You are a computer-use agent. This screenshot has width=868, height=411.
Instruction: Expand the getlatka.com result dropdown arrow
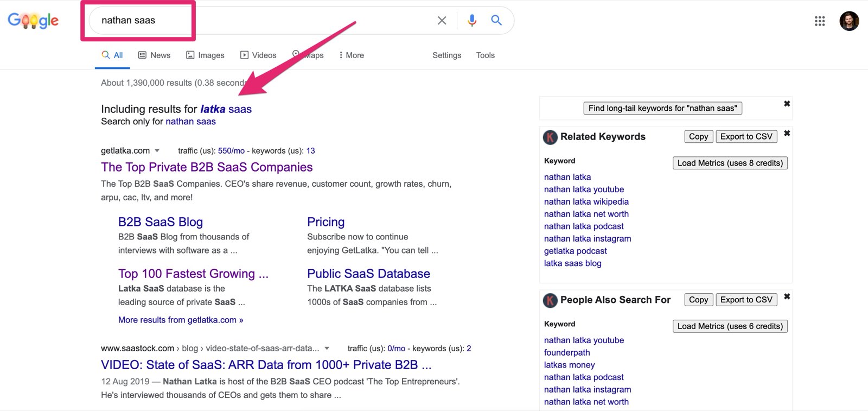pos(157,151)
